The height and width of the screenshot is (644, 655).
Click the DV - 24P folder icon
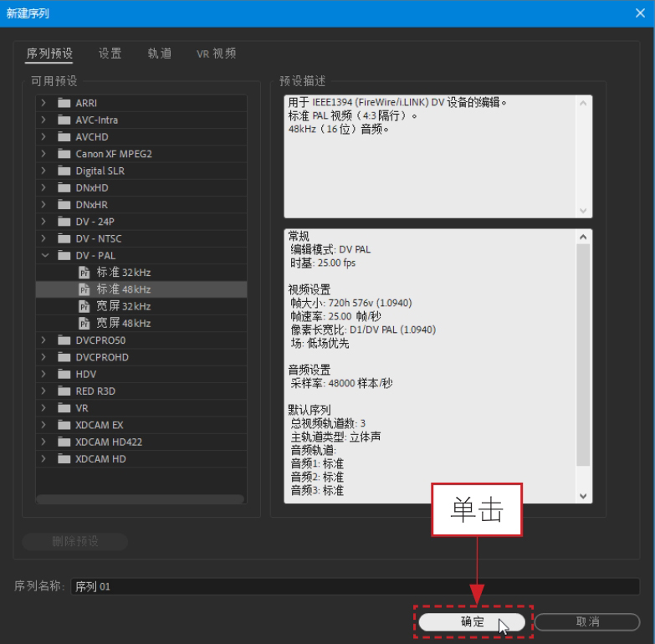click(x=64, y=222)
